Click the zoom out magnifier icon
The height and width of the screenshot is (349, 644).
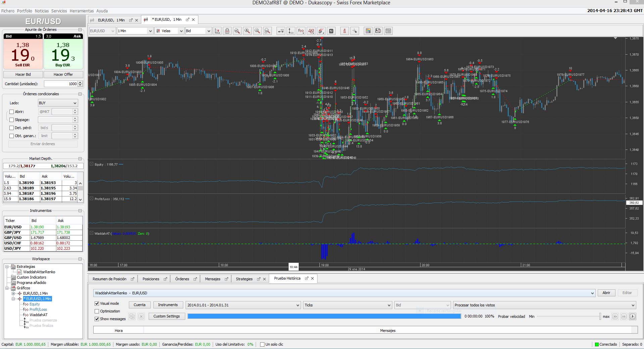257,31
